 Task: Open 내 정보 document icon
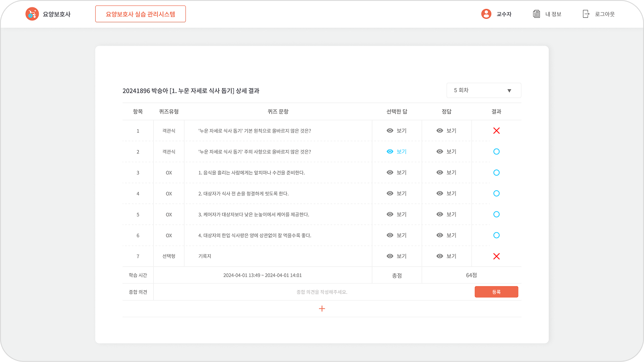click(536, 14)
